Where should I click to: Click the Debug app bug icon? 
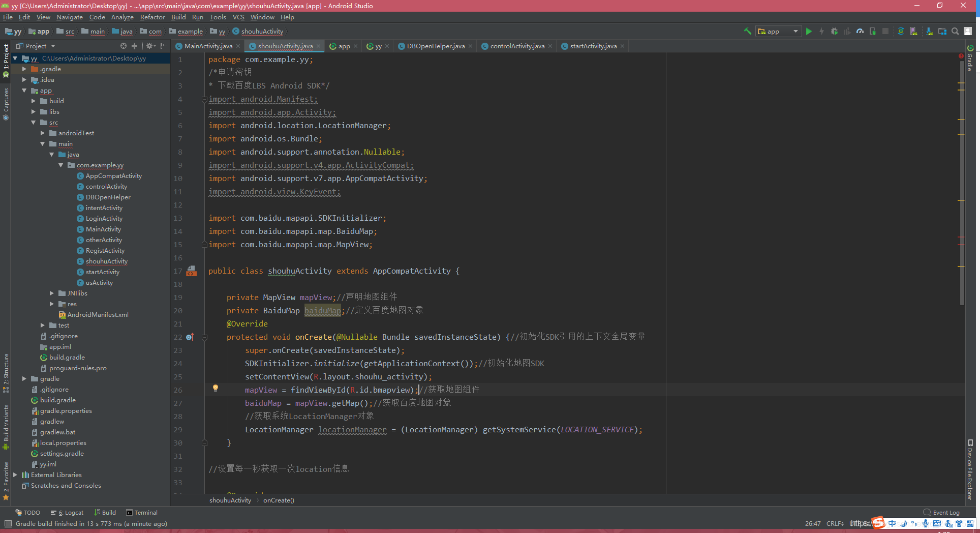[834, 31]
